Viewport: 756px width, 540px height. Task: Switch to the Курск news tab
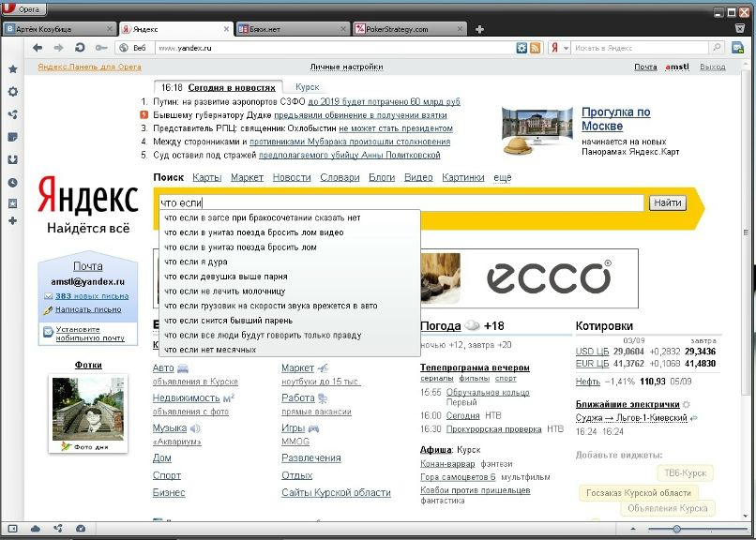click(x=307, y=87)
